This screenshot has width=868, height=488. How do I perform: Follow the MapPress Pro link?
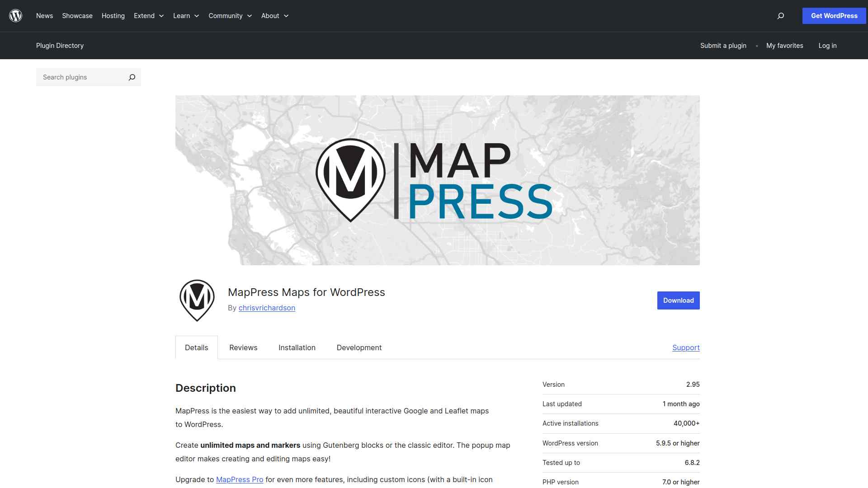[x=240, y=479]
